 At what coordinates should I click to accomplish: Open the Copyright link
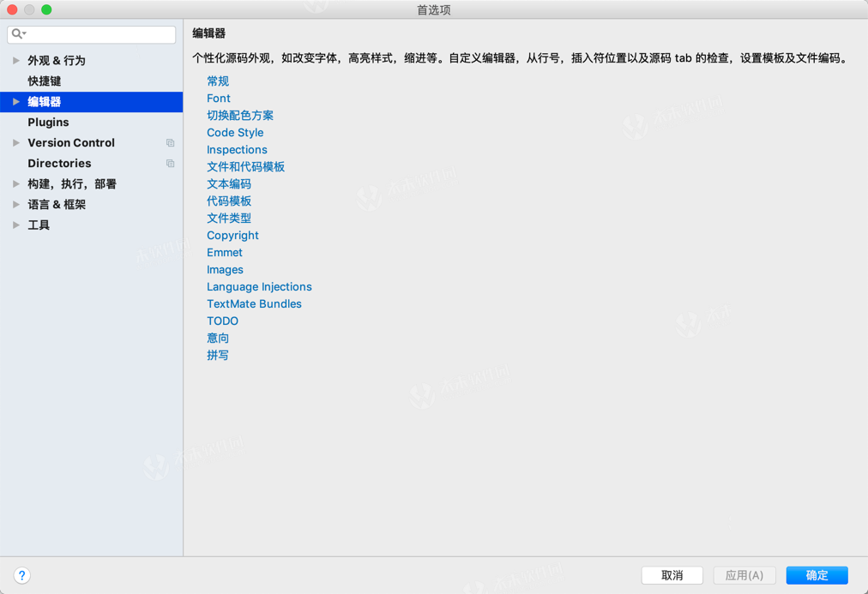[232, 236]
